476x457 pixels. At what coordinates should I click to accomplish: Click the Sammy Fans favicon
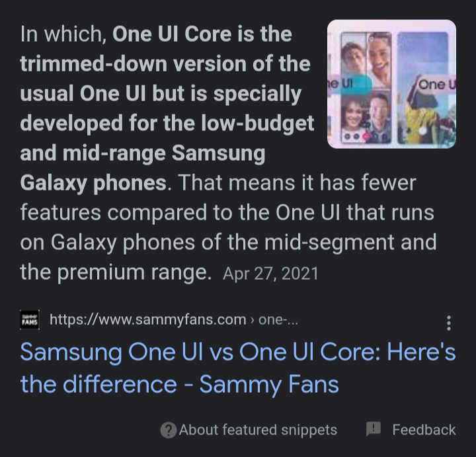[30, 319]
